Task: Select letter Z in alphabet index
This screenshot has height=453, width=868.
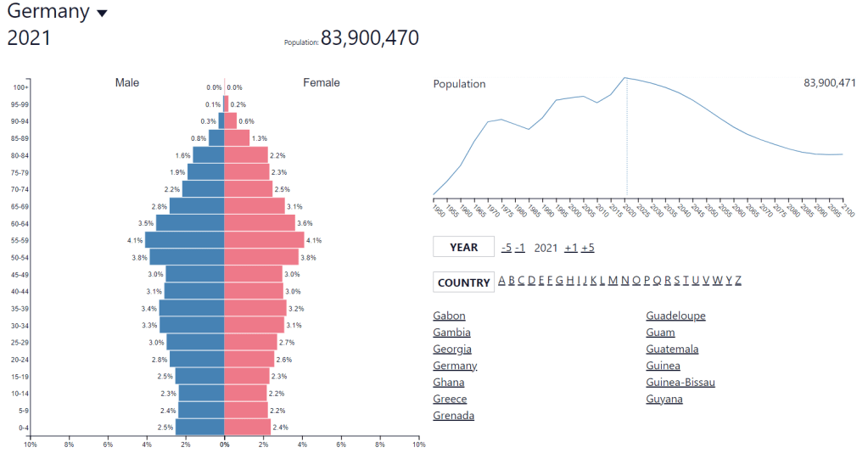Action: click(x=738, y=281)
